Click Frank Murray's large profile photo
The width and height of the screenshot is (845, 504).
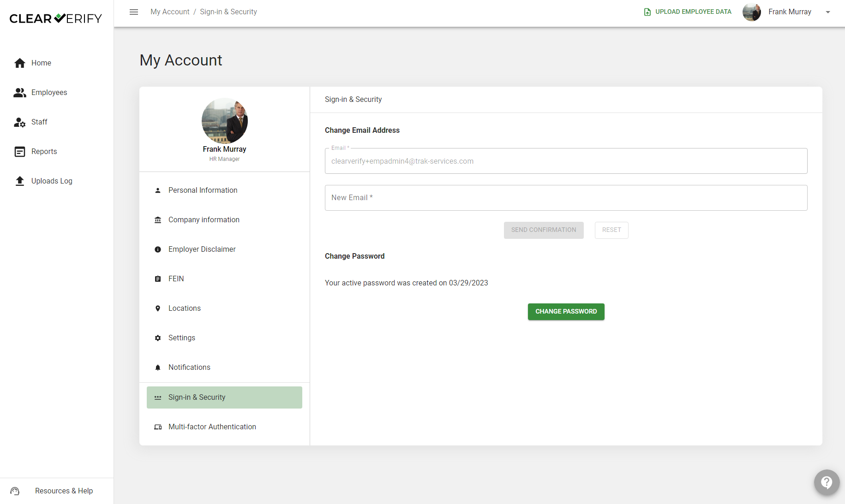(x=225, y=121)
